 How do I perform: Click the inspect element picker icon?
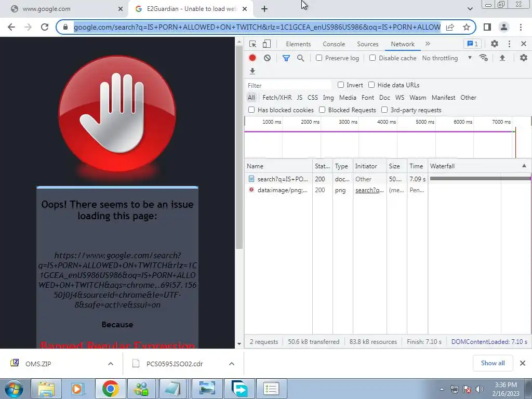[252, 44]
